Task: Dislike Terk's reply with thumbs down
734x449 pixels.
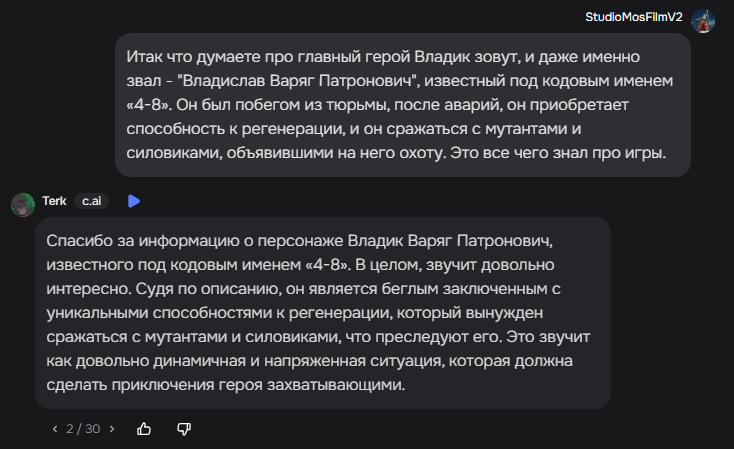Action: [184, 429]
